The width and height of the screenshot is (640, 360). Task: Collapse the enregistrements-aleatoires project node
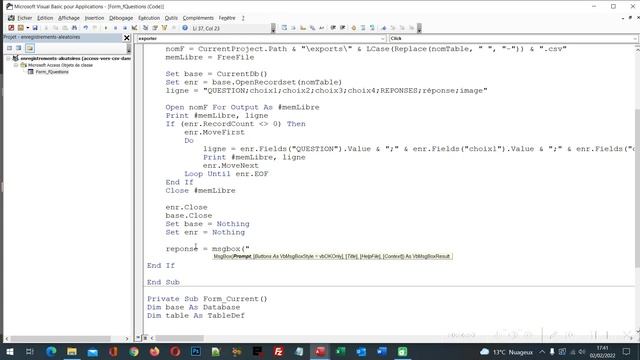8,58
